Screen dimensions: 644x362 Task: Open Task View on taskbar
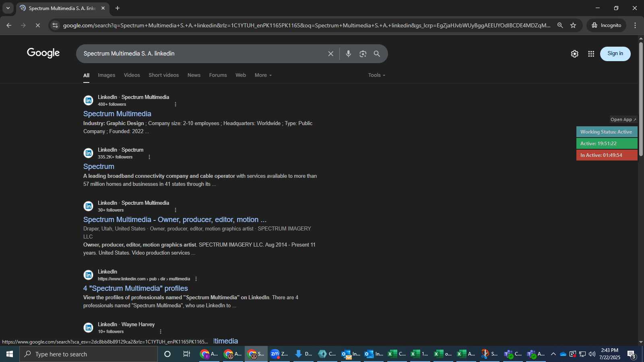186,354
